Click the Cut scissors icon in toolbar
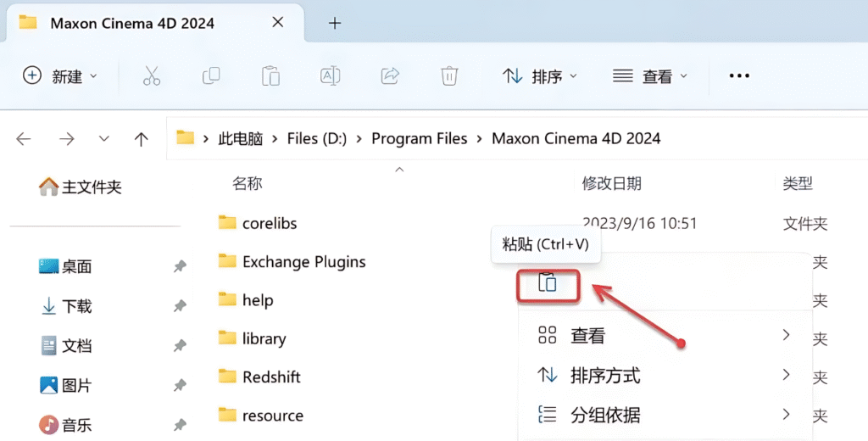 click(151, 75)
